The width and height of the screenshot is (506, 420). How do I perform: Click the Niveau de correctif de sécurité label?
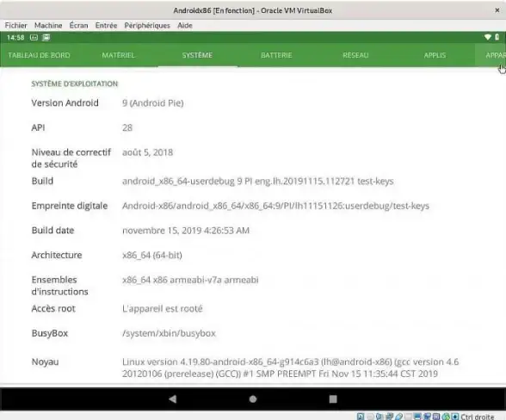71,158
